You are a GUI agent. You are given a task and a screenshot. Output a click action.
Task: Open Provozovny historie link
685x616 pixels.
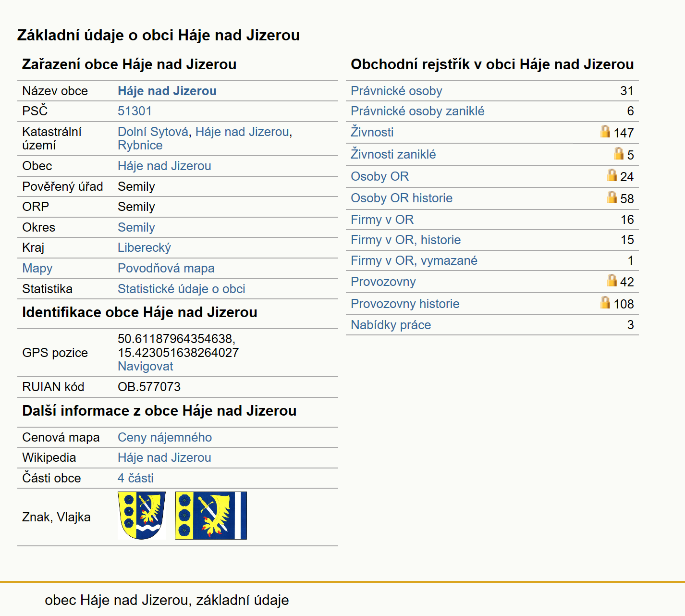[x=405, y=304]
